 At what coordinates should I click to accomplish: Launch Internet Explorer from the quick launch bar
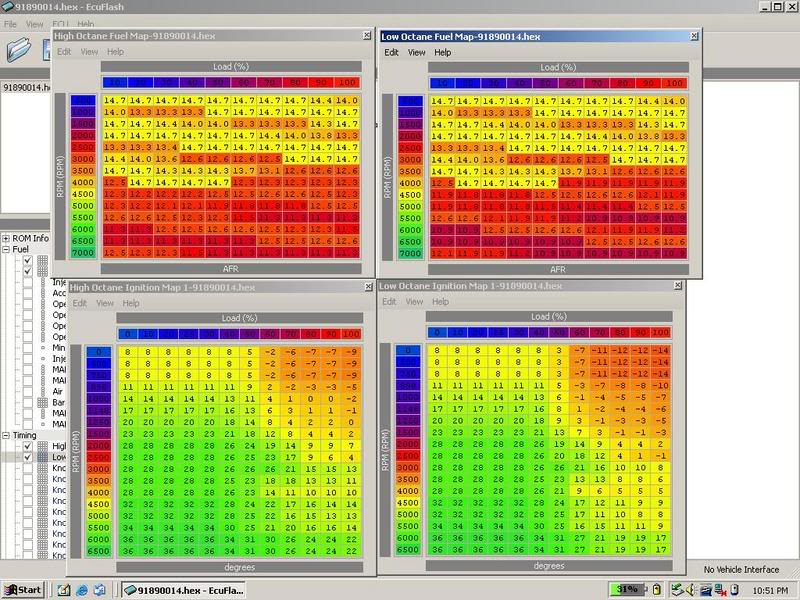(82, 590)
